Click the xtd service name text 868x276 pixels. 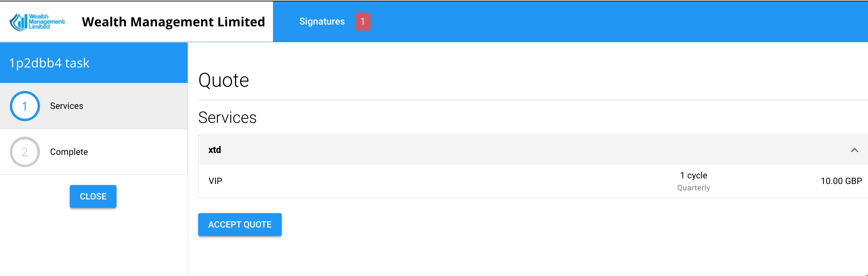pos(215,150)
